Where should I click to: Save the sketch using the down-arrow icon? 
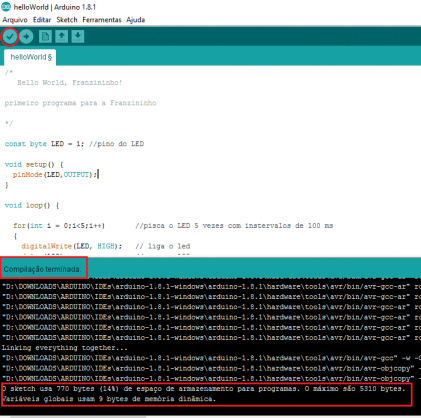pyautogui.click(x=77, y=37)
